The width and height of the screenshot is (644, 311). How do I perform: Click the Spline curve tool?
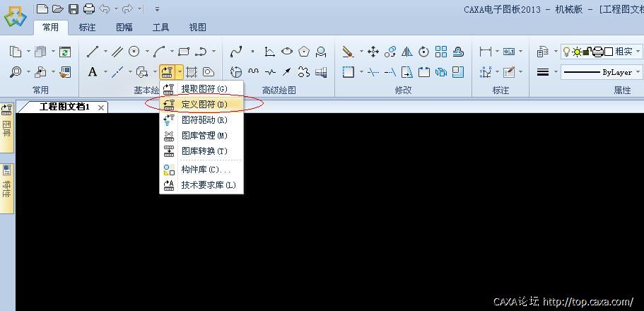point(235,52)
